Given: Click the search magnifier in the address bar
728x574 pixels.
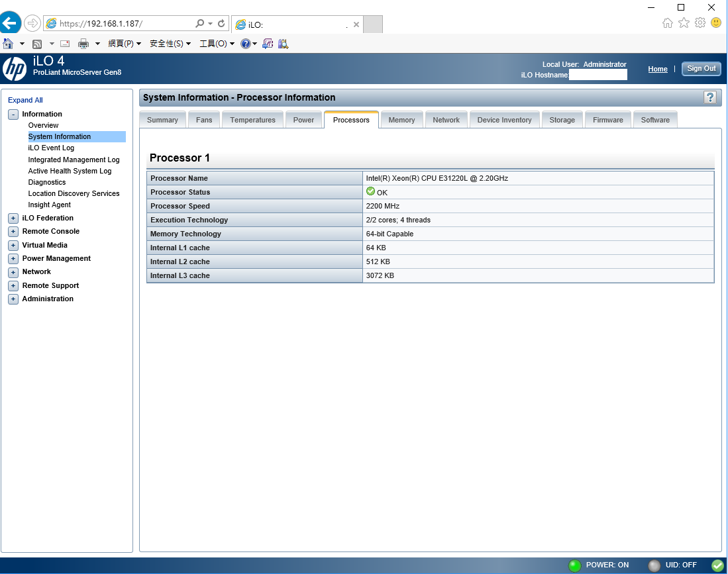Looking at the screenshot, I should point(199,23).
